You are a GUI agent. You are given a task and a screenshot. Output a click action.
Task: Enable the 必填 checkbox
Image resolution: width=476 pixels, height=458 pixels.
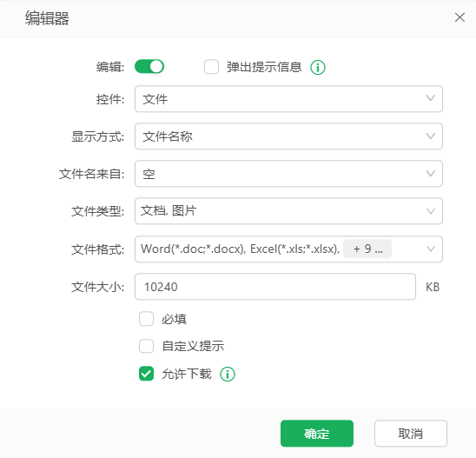coord(146,319)
